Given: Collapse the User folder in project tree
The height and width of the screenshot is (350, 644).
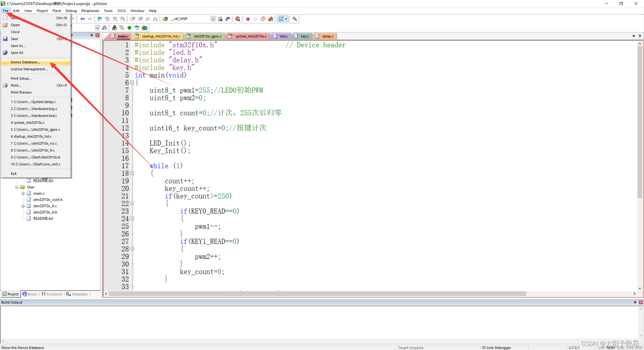Looking at the screenshot, I should pos(17,187).
